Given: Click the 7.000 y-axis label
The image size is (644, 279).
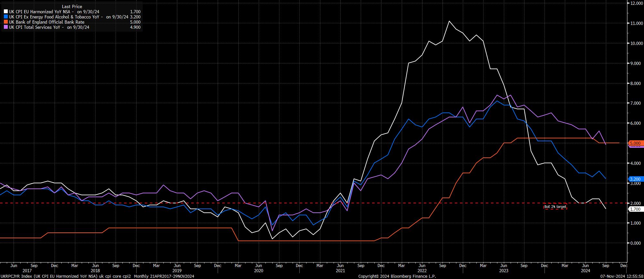Looking at the screenshot, I should coord(636,103).
